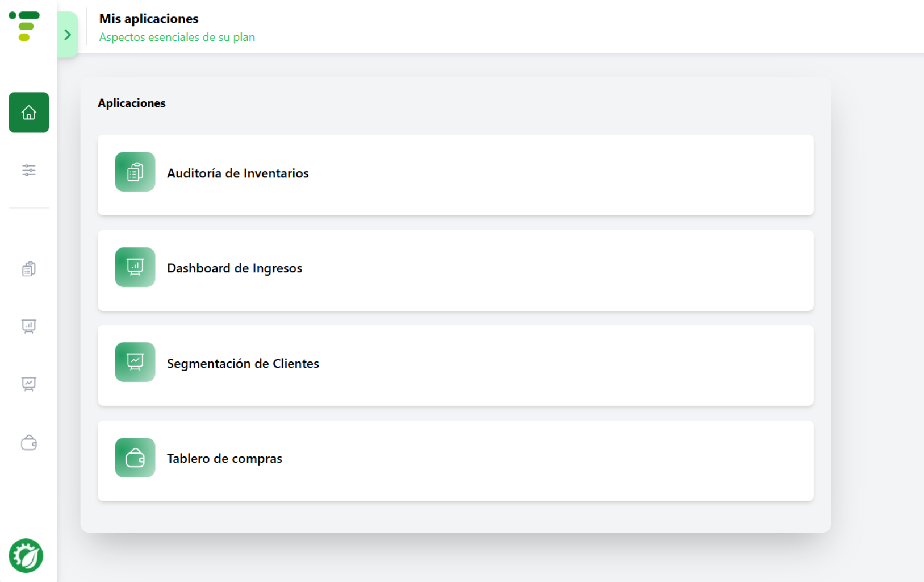Click the 'Aplicaciones' section heading
The height and width of the screenshot is (582, 924).
131,103
